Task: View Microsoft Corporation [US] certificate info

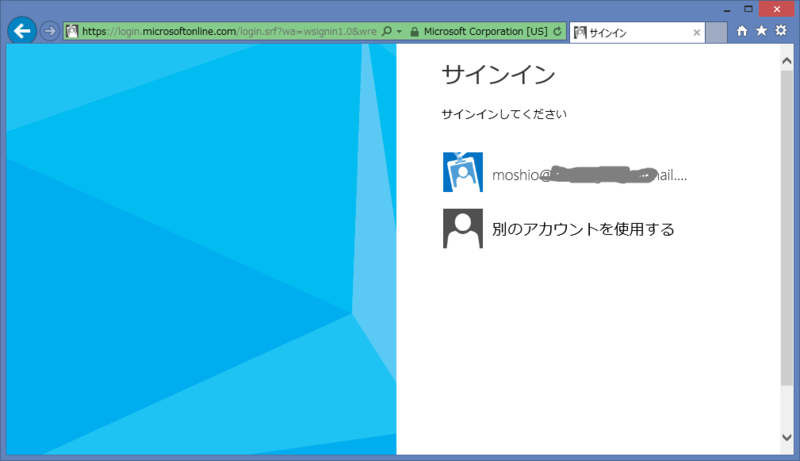Action: click(x=485, y=32)
